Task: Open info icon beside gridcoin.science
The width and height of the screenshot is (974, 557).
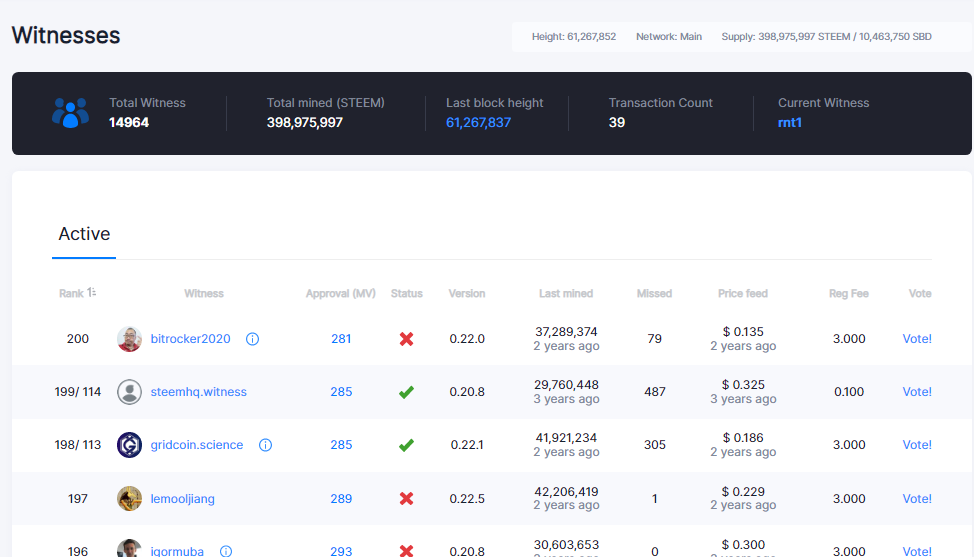Action: (265, 445)
